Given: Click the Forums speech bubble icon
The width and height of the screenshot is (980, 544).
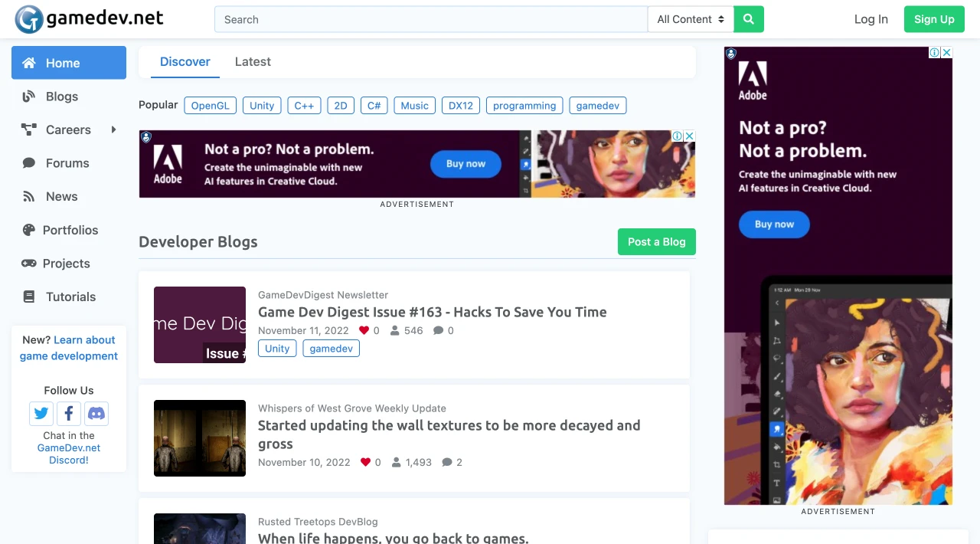Looking at the screenshot, I should (x=28, y=163).
